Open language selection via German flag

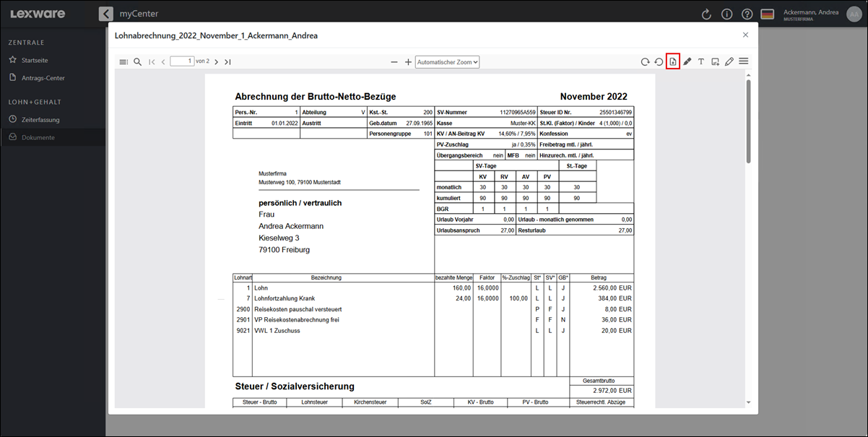pos(768,14)
